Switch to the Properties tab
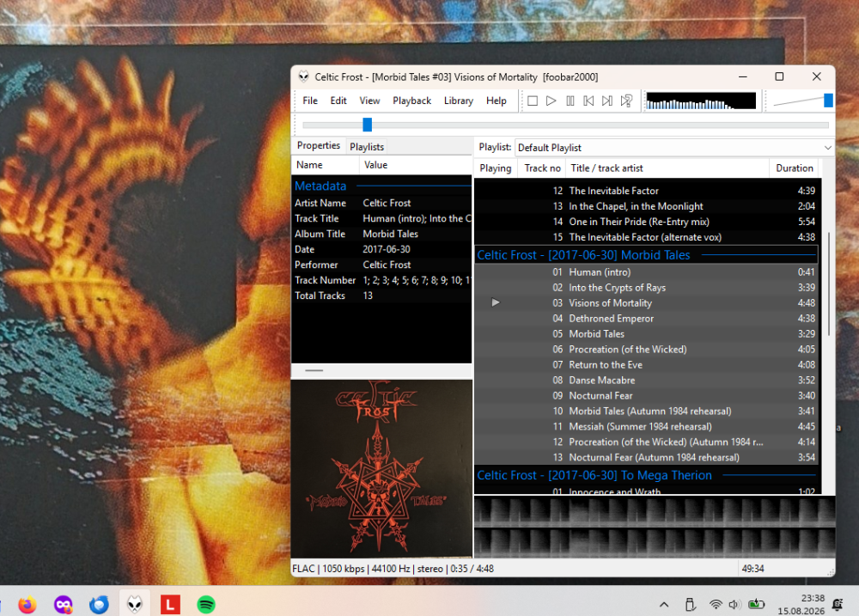This screenshot has height=616, width=859. [319, 145]
